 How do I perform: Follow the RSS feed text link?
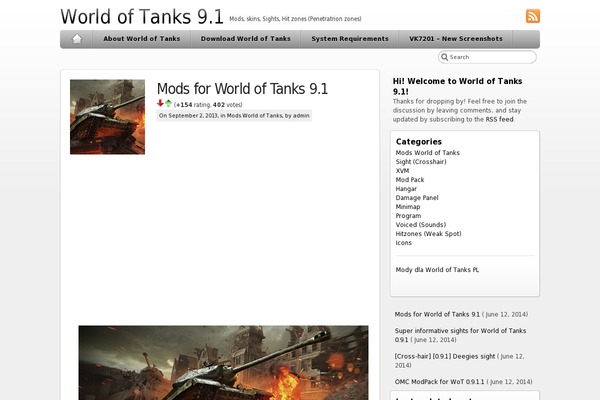click(499, 119)
